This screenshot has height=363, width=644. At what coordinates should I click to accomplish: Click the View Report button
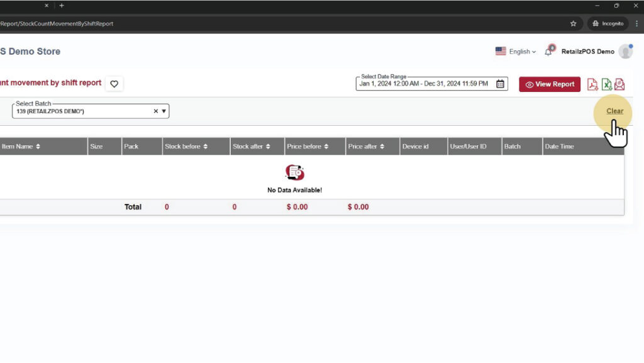550,84
